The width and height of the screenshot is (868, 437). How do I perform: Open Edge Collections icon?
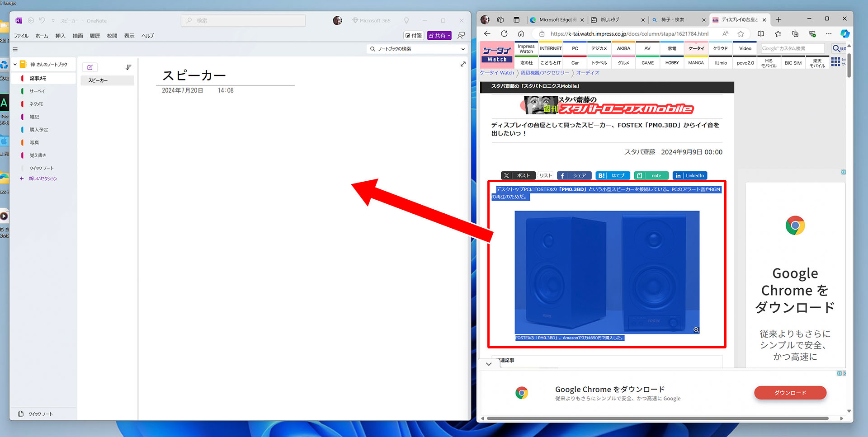coord(795,33)
